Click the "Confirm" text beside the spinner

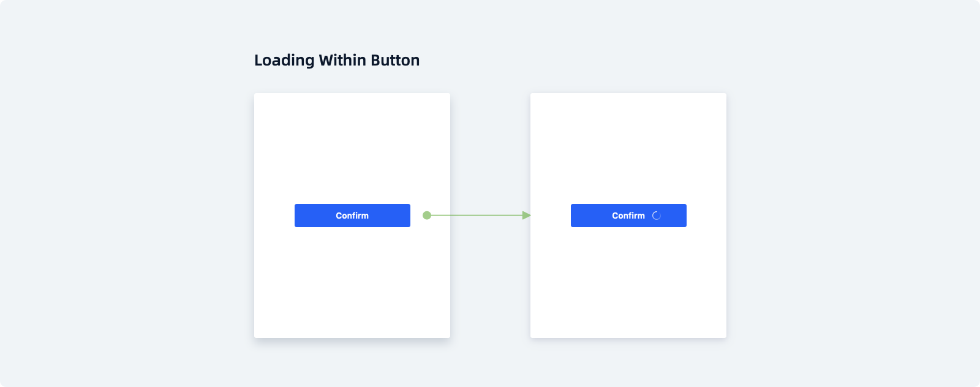click(x=628, y=216)
